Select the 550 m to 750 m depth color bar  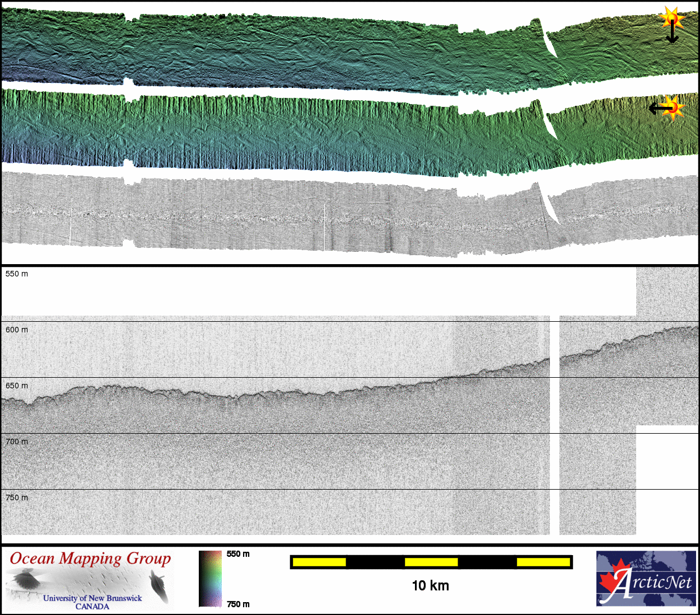pos(210,579)
